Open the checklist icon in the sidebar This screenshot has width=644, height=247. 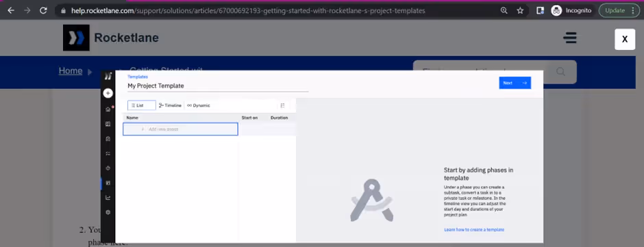pos(108,153)
